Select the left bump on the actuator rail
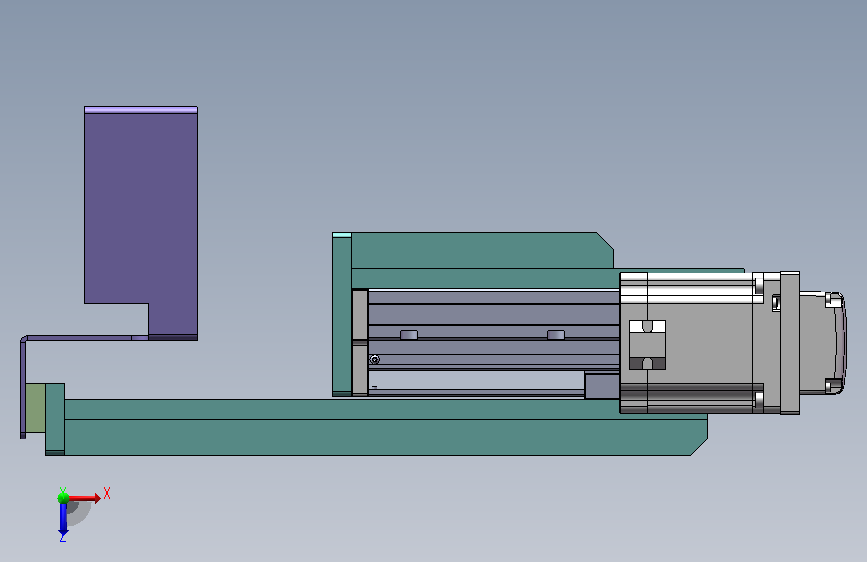Viewport: 867px width, 562px height. click(409, 335)
